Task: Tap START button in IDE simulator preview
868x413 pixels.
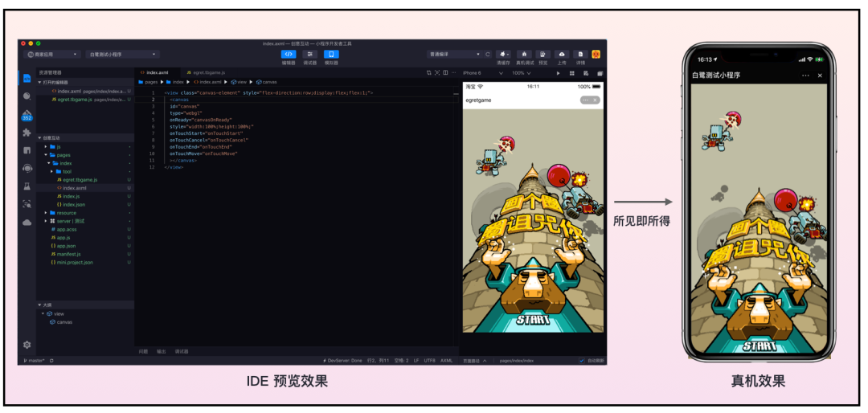Action: (533, 320)
